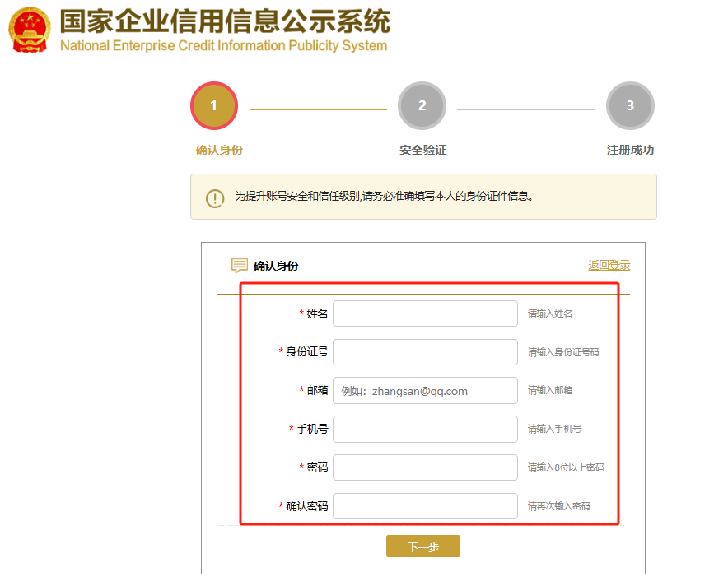Image resolution: width=728 pixels, height=576 pixels.
Task: Focus the 姓名 input field
Action: tap(425, 314)
